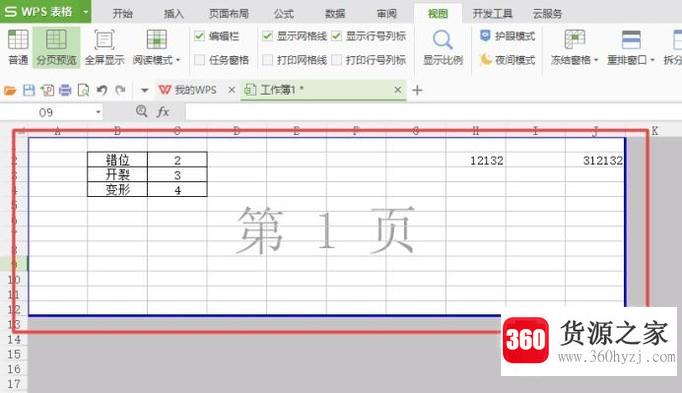The image size is (682, 393).
Task: Expand Arrange Windows (重排窗口) dropdown arrow
Action: 652,60
